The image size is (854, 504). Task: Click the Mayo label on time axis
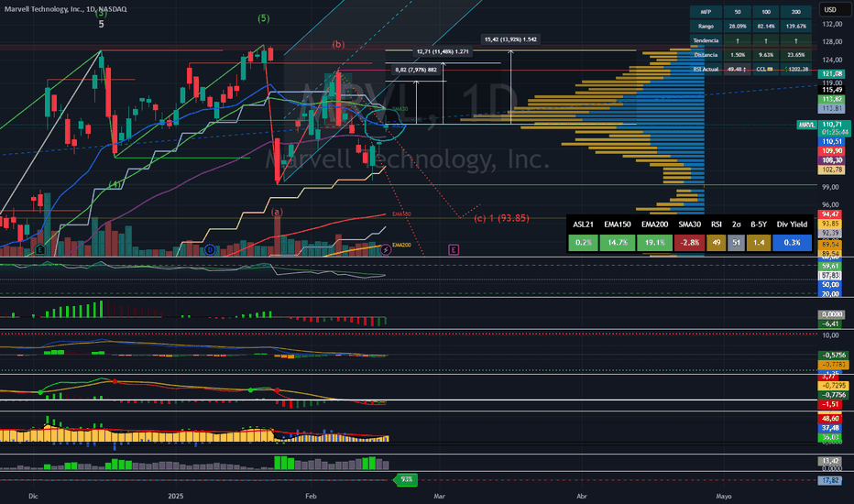click(723, 496)
